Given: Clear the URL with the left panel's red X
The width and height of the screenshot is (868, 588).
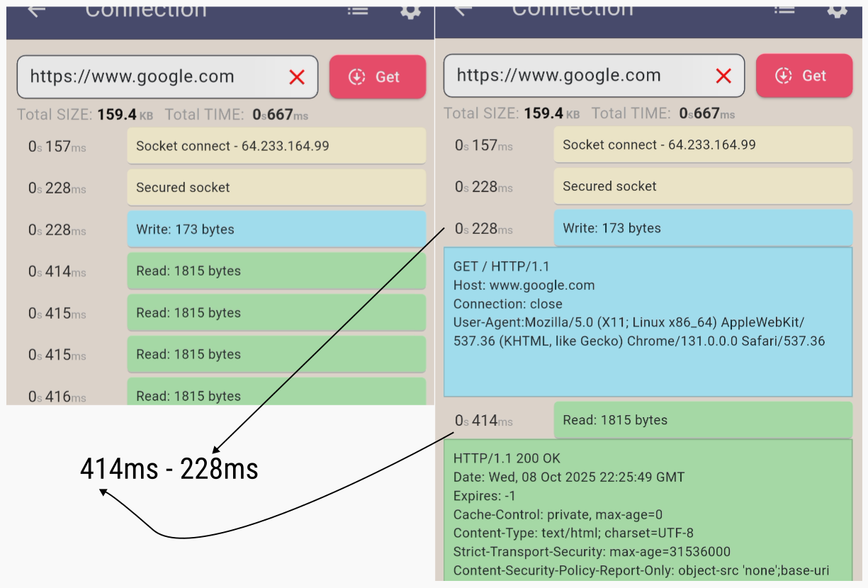Looking at the screenshot, I should click(297, 77).
